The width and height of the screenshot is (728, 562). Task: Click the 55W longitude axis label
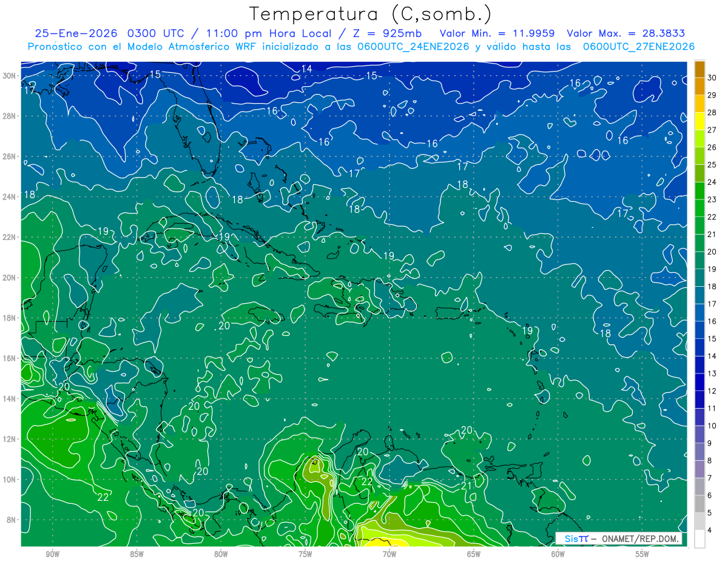tap(642, 554)
